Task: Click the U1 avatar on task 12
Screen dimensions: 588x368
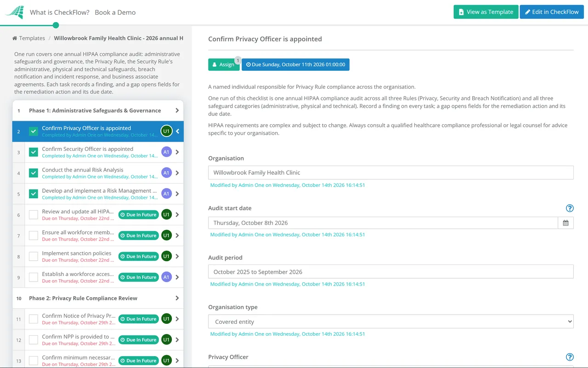Action: tap(166, 339)
